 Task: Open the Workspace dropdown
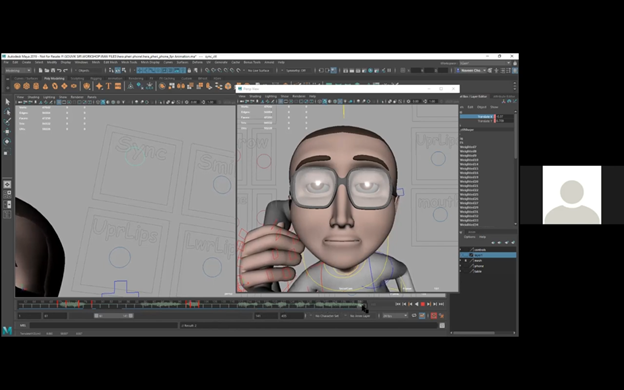point(485,63)
